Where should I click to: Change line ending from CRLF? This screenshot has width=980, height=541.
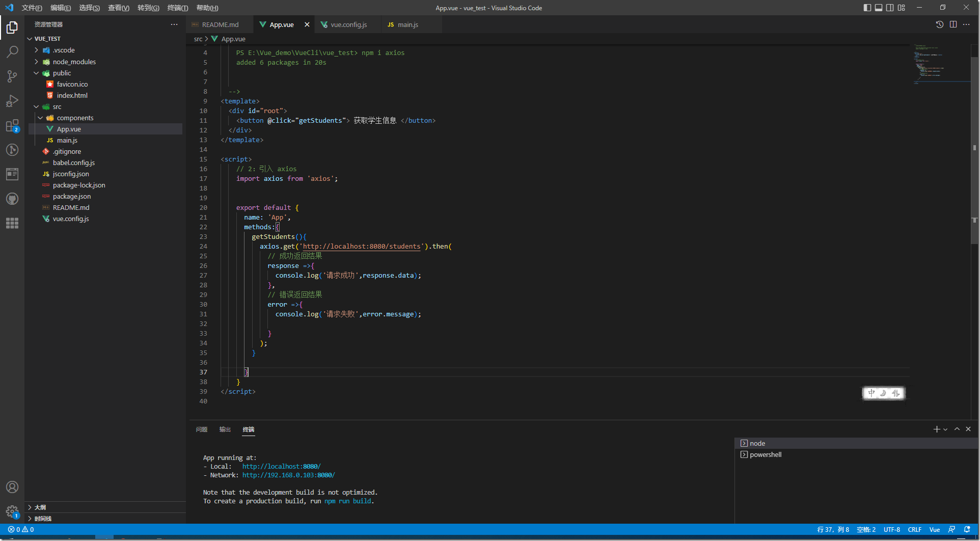914,530
